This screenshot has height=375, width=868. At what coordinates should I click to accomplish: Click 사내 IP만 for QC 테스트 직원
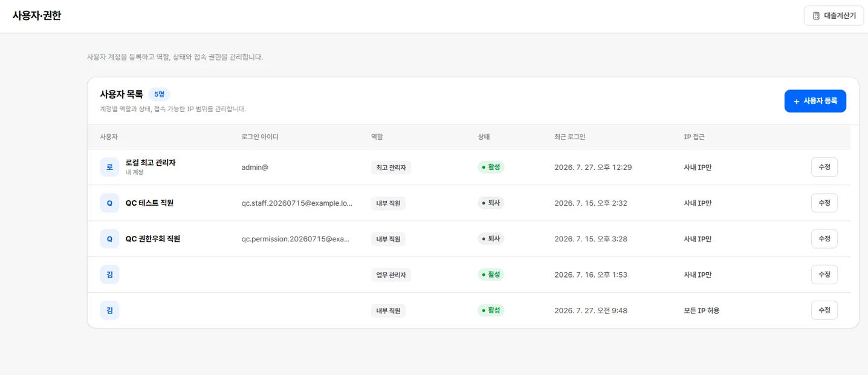(698, 203)
